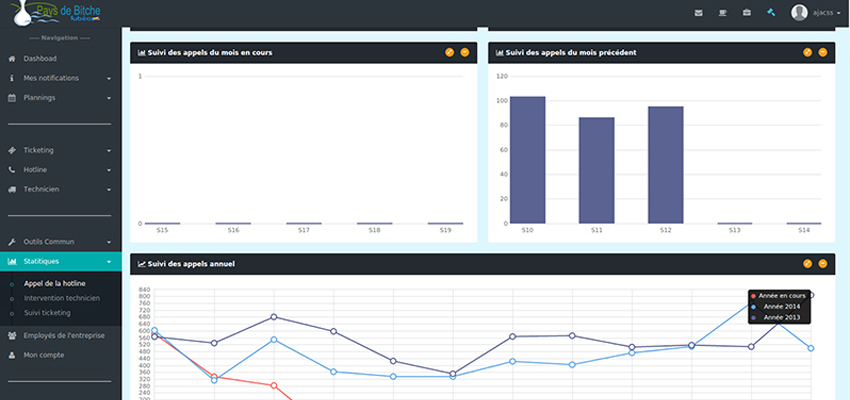
Task: Collapse the 'Suivi des appels annuel' panel
Action: pyautogui.click(x=823, y=264)
